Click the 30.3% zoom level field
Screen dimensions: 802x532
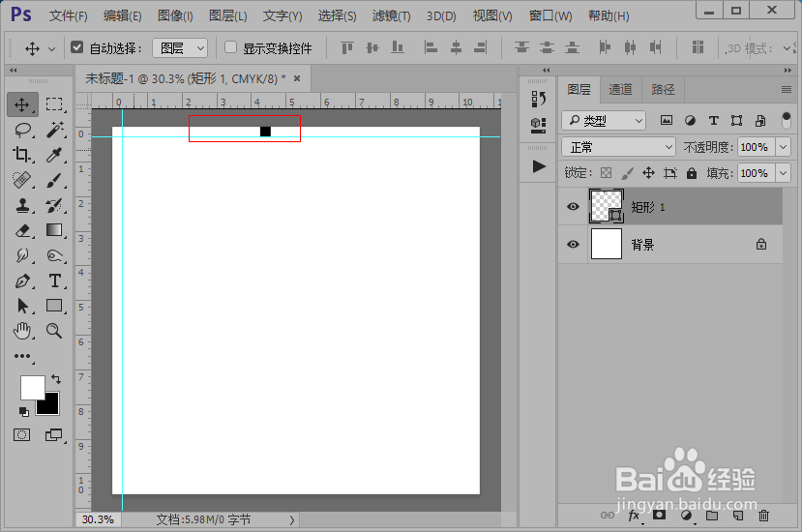(x=98, y=519)
